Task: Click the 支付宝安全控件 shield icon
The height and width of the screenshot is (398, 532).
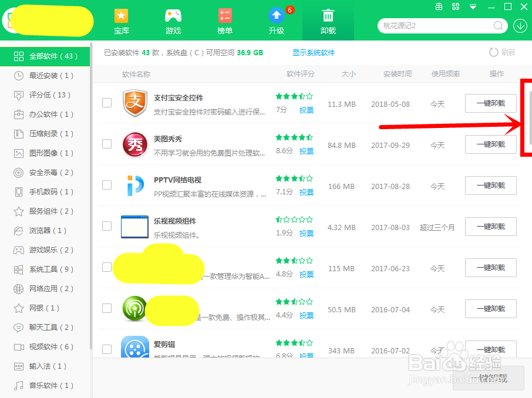Action: click(135, 103)
